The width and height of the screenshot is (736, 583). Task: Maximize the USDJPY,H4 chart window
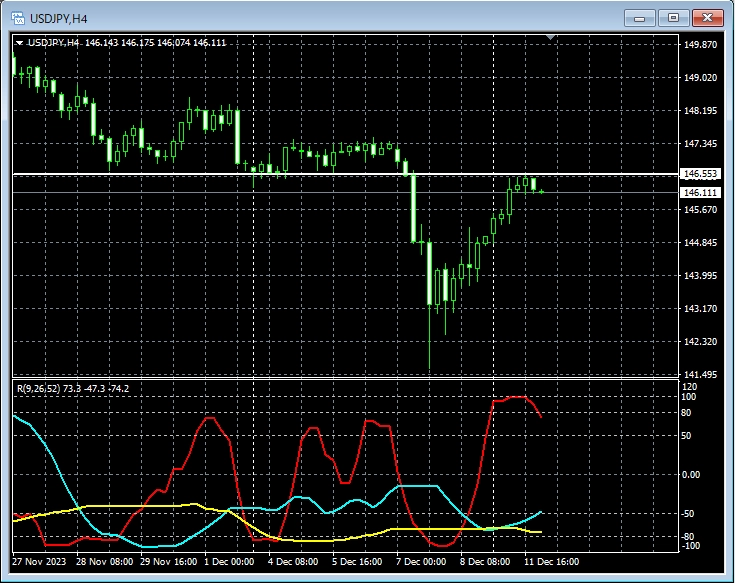(674, 17)
